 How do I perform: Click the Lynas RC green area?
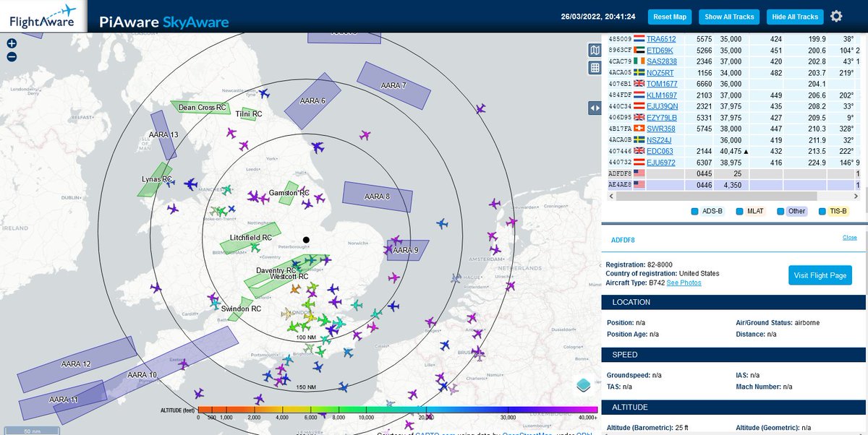coord(156,179)
